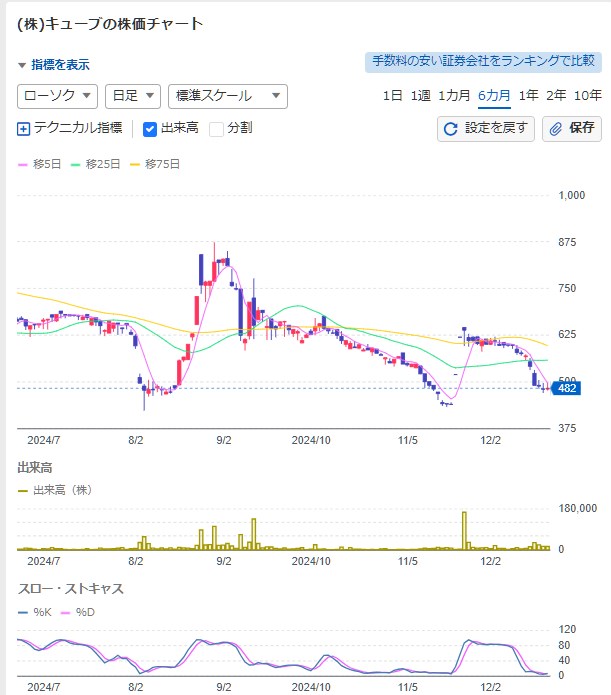
Task: Click the 482 current price label
Action: pos(566,388)
